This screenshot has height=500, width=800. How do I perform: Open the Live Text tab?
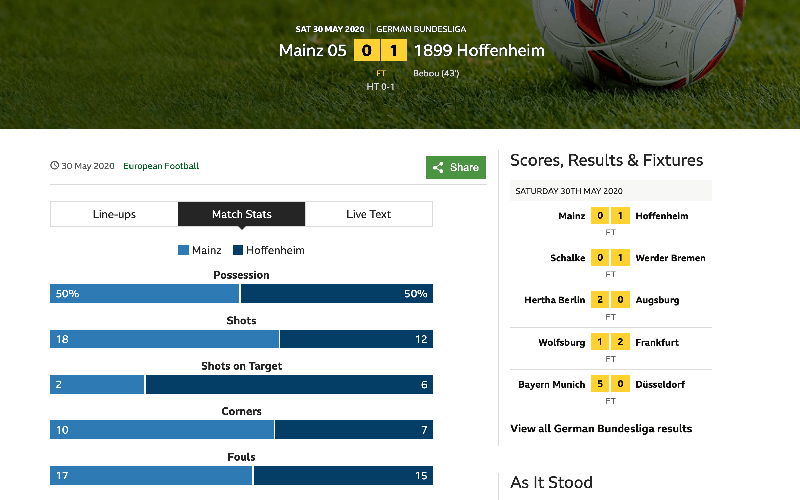pyautogui.click(x=368, y=214)
